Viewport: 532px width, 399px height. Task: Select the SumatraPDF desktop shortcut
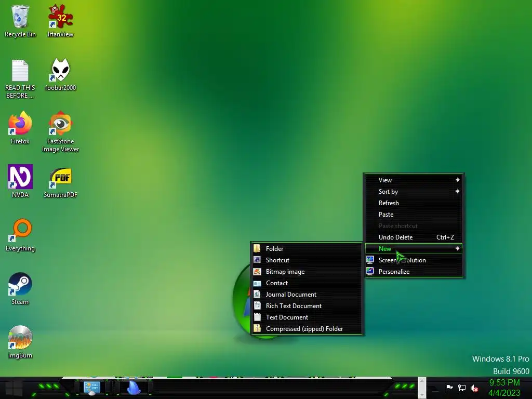click(x=60, y=181)
